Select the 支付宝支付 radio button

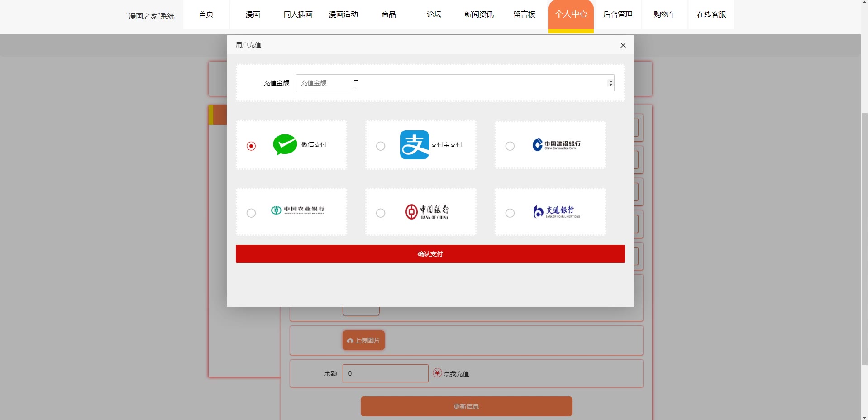[381, 146]
